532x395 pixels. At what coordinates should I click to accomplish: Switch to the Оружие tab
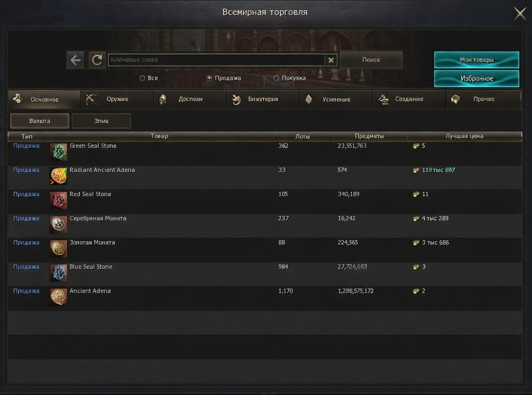point(117,99)
